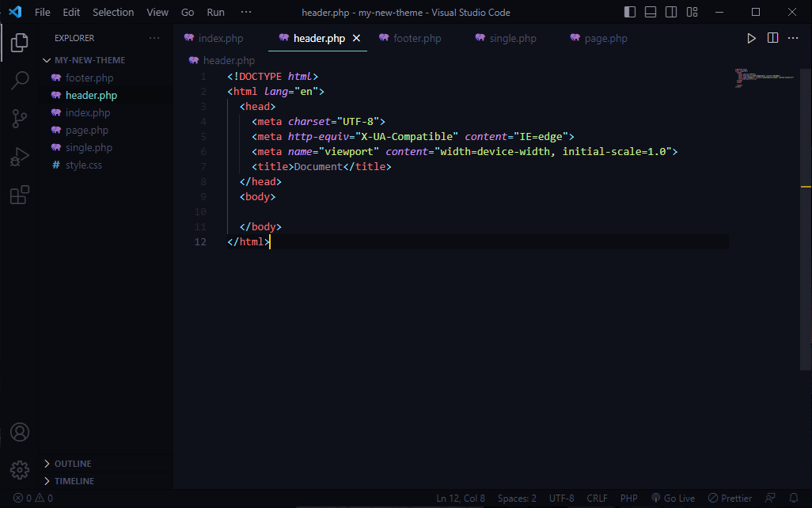Open the Edit menu
This screenshot has height=508, width=812.
[71, 12]
